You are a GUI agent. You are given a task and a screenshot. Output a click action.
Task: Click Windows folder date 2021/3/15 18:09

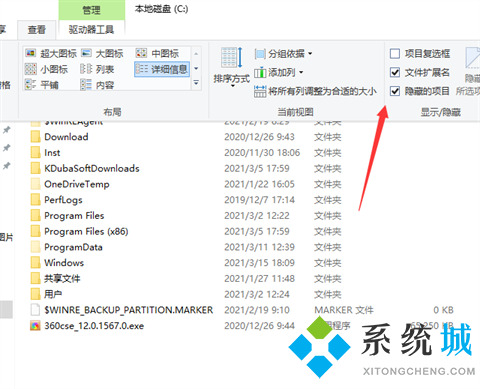(x=259, y=263)
